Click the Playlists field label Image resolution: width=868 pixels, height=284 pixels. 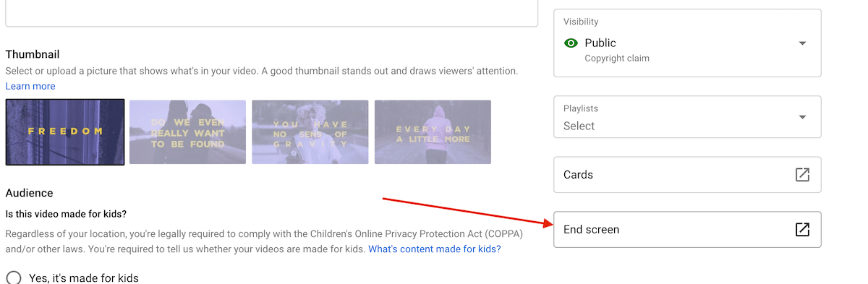pos(581,108)
